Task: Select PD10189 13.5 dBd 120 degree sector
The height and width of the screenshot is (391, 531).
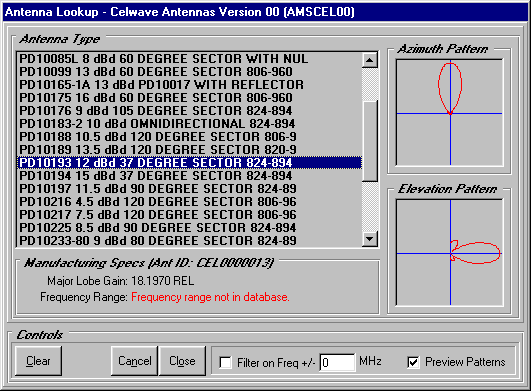Action: pos(189,150)
